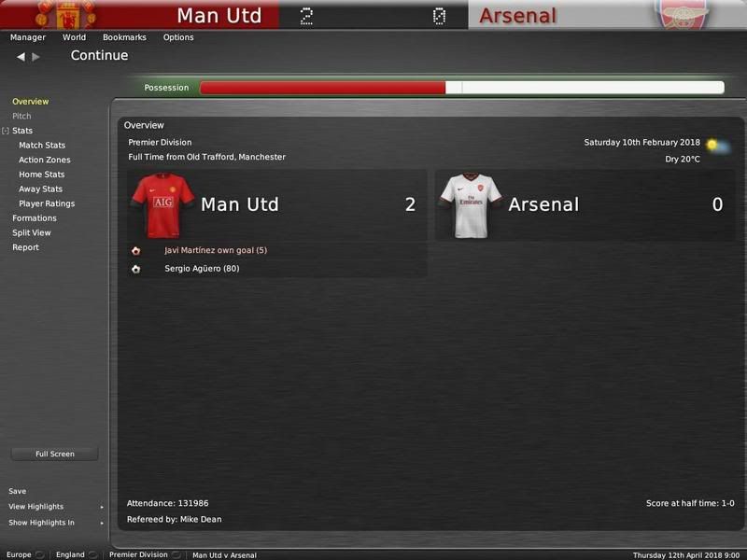Screen dimensions: 747x560
Task: Click the Continue button
Action: 99,55
